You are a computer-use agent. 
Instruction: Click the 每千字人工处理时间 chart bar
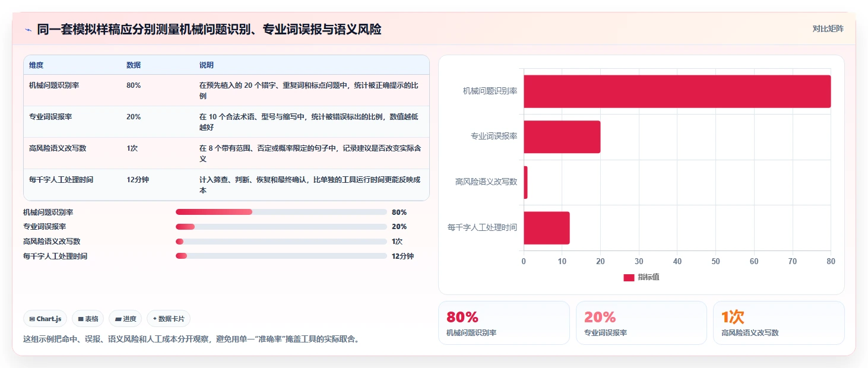pos(546,228)
